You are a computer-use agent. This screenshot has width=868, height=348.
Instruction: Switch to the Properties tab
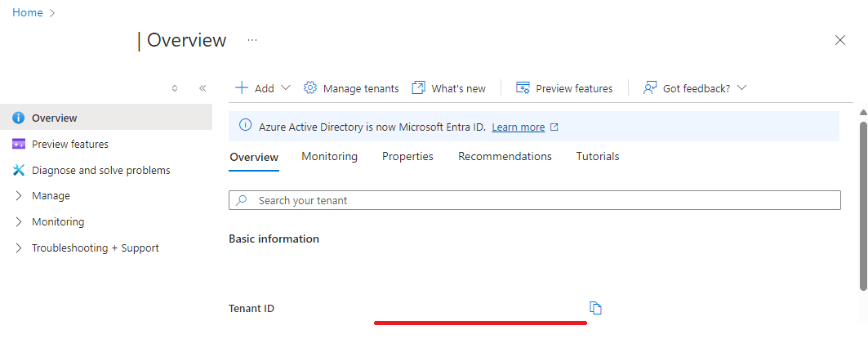pos(407,156)
